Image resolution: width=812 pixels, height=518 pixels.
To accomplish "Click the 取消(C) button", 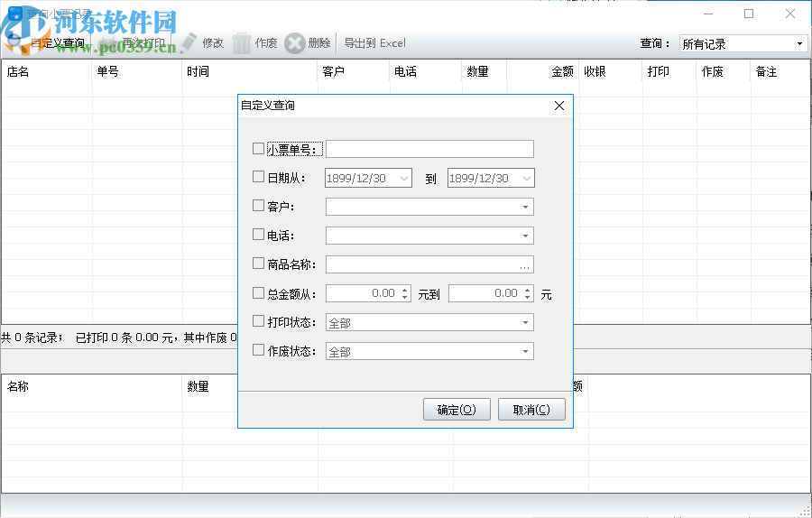I will (x=531, y=410).
